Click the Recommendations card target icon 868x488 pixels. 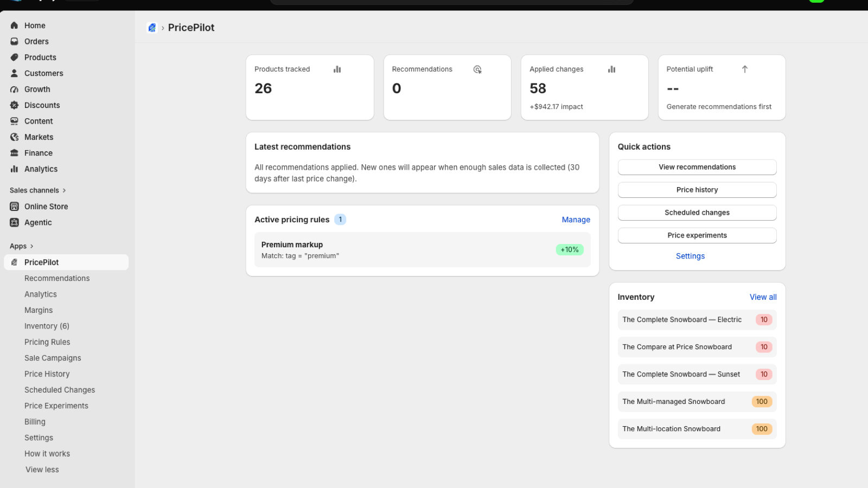477,69
